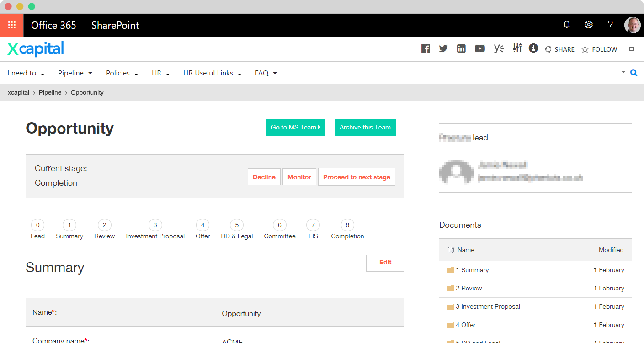Toggle the focus on content icon

click(x=632, y=49)
